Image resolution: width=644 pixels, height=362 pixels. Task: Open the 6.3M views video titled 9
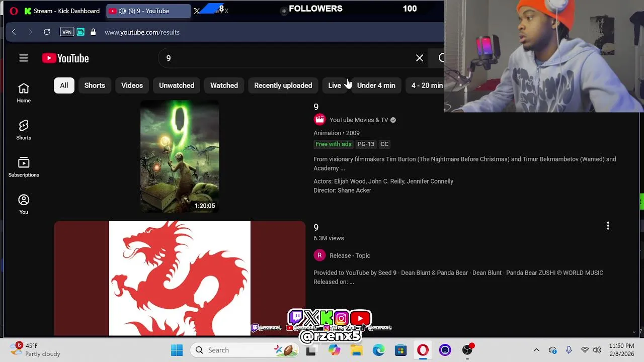pyautogui.click(x=316, y=228)
